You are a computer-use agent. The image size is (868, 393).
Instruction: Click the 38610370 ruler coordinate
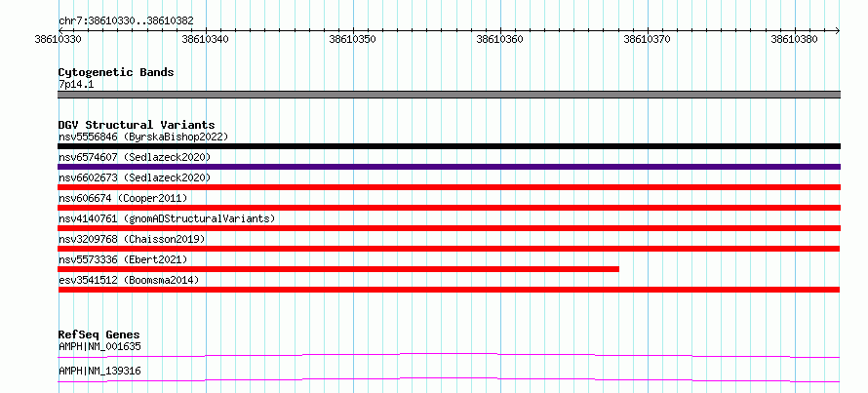tap(648, 39)
